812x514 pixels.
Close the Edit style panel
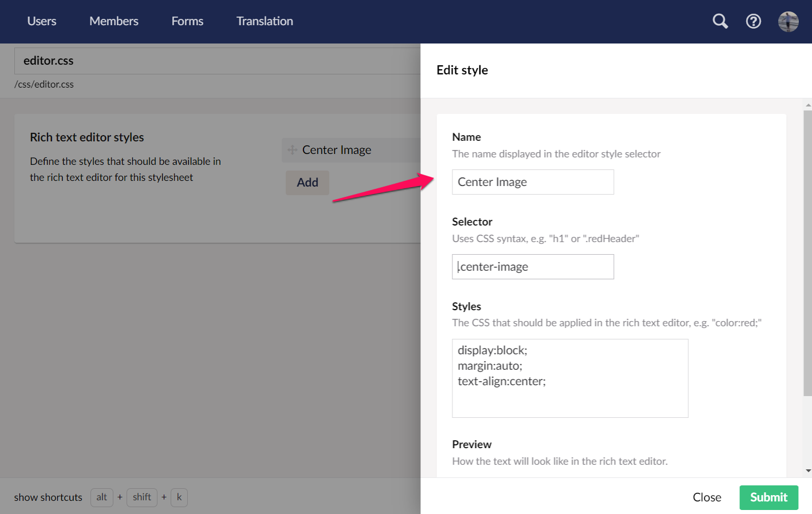tap(707, 497)
